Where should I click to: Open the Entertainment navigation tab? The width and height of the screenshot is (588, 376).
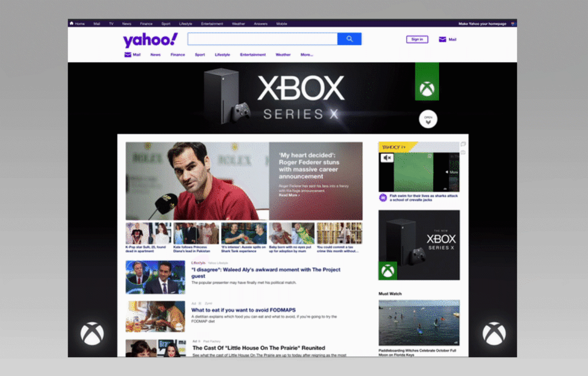pyautogui.click(x=253, y=55)
